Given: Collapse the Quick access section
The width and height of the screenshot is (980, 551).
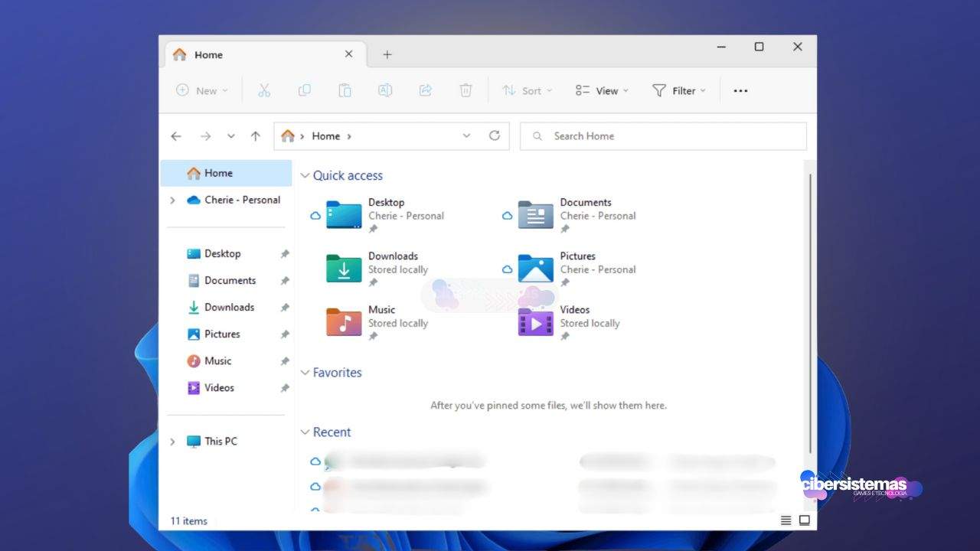Looking at the screenshot, I should 305,176.
